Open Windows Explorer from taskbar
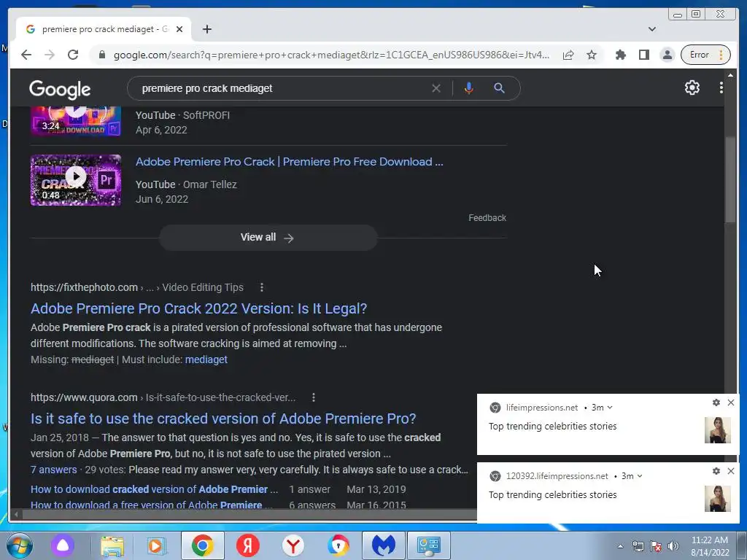The image size is (747, 560). [112, 545]
